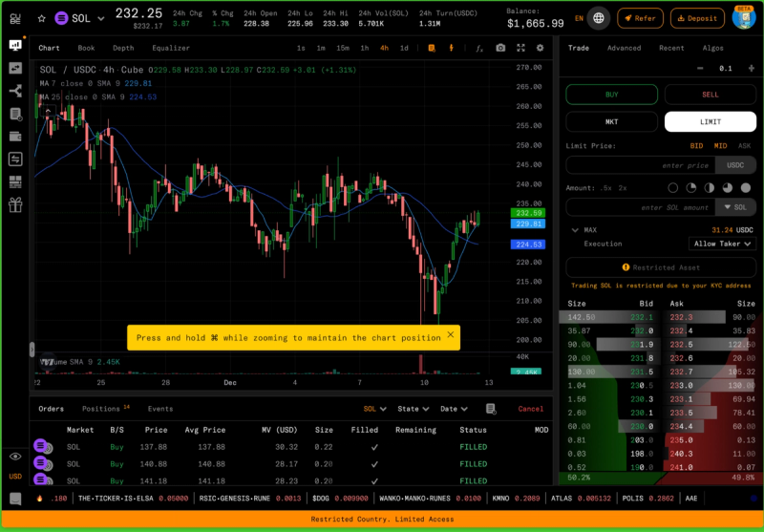Open chart settings gear icon
Viewport: 764px width, 532px height.
coord(540,48)
